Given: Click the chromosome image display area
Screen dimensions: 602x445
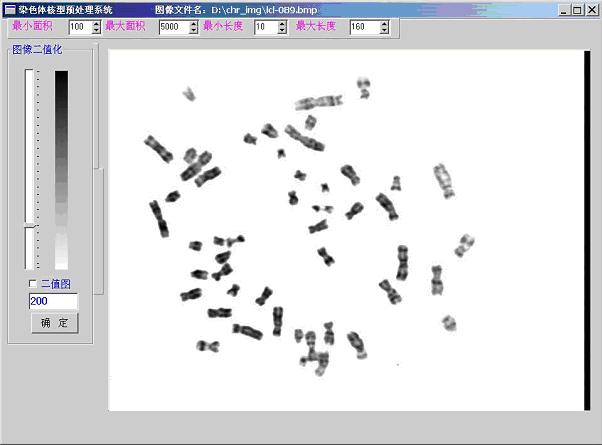Looking at the screenshot, I should click(x=345, y=228).
